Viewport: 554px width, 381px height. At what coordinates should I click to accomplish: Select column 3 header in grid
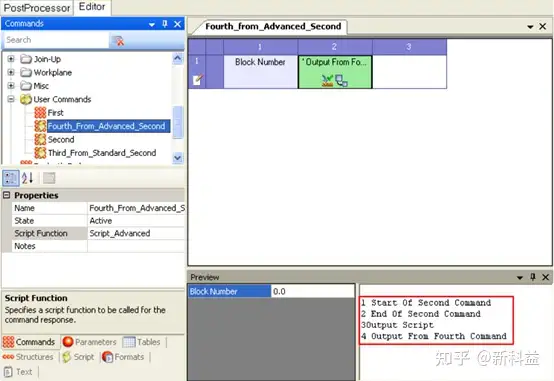point(409,47)
